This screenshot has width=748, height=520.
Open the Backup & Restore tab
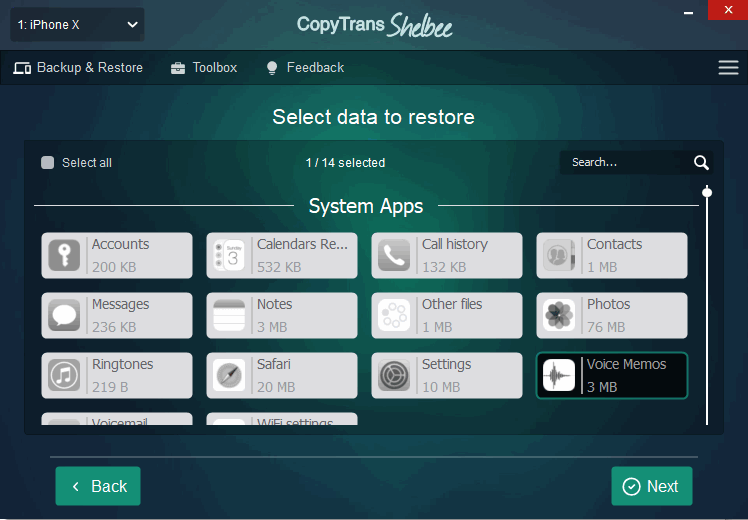coord(78,68)
